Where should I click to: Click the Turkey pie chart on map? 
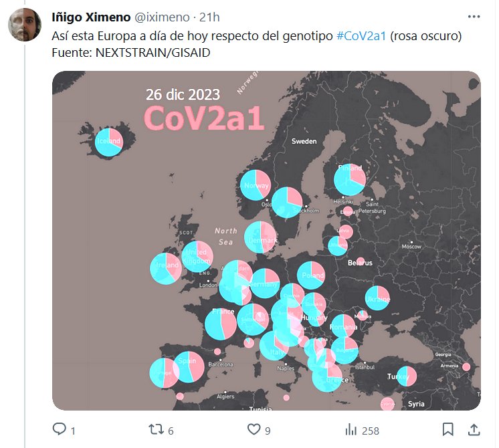click(407, 376)
